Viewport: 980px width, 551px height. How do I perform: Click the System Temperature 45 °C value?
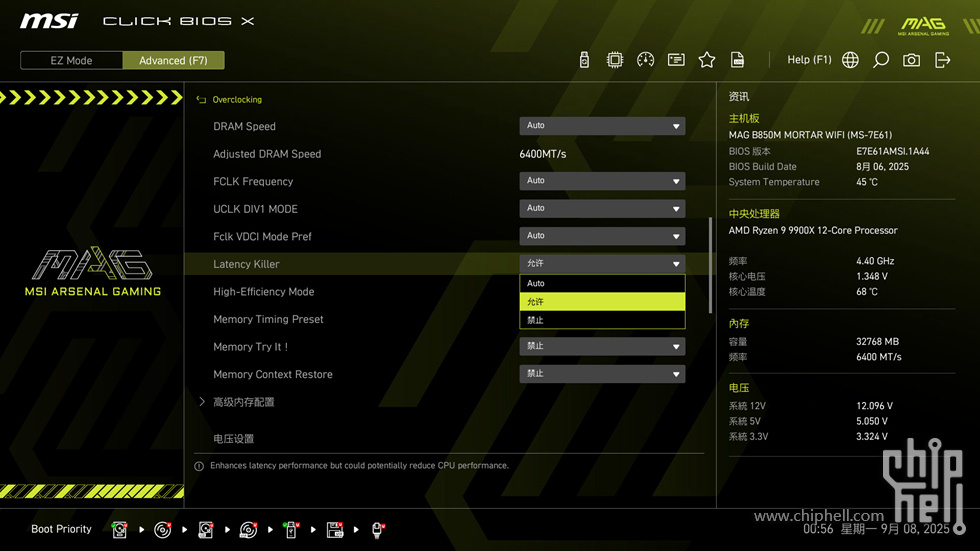coord(867,182)
